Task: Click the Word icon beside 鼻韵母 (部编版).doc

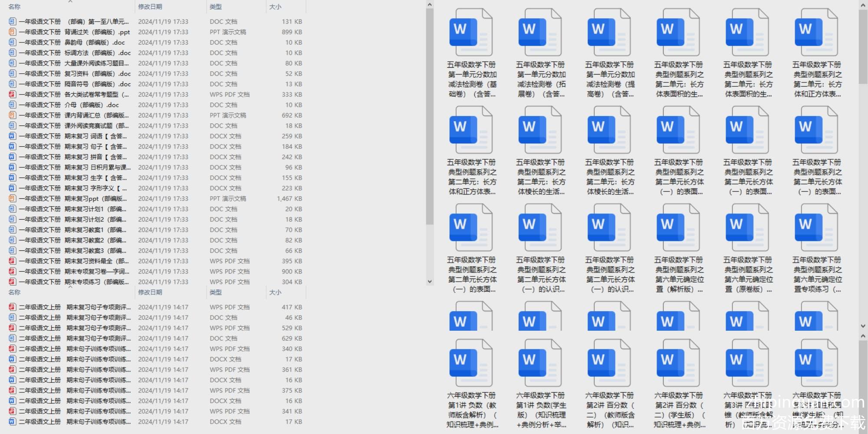Action: [12, 42]
